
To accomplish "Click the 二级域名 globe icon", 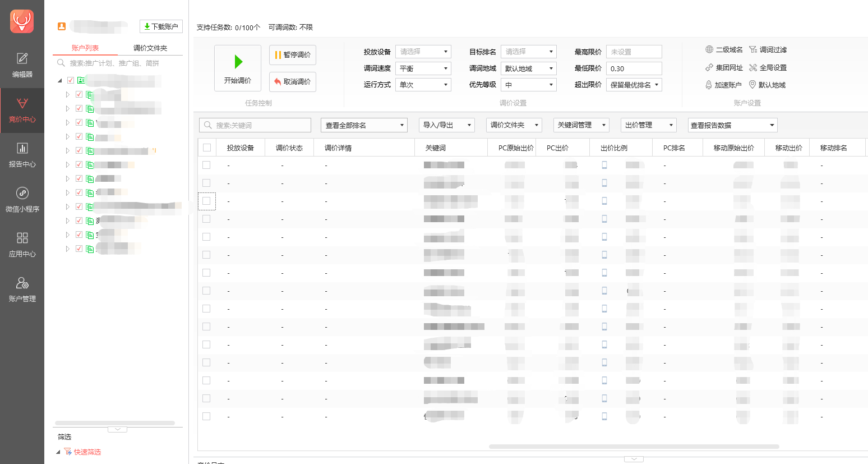I will (709, 49).
